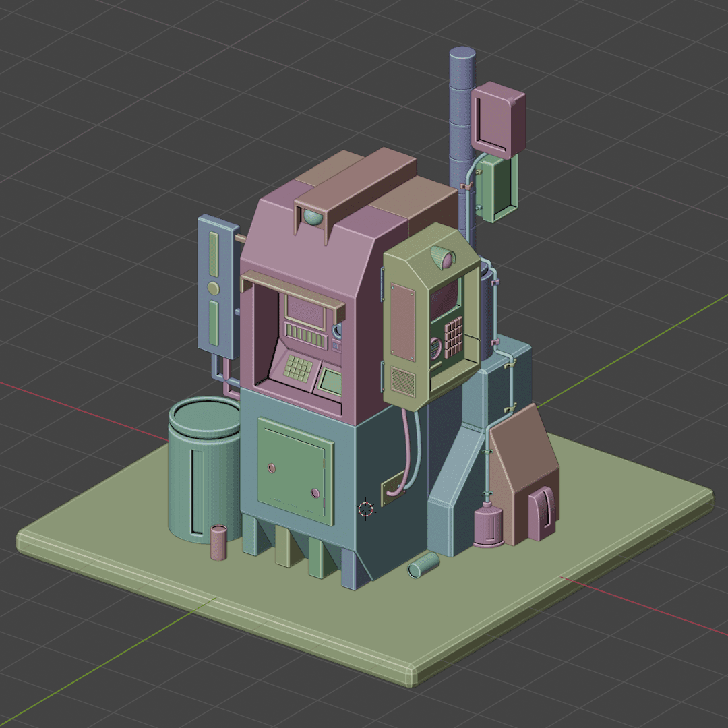Select the brown house-shaped cover
This screenshot has width=728, height=728.
coord(524,474)
